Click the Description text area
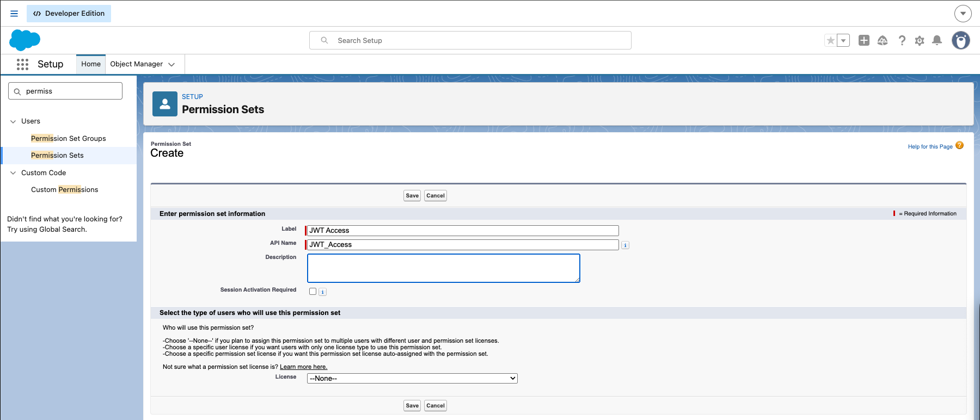This screenshot has height=420, width=980. (444, 268)
